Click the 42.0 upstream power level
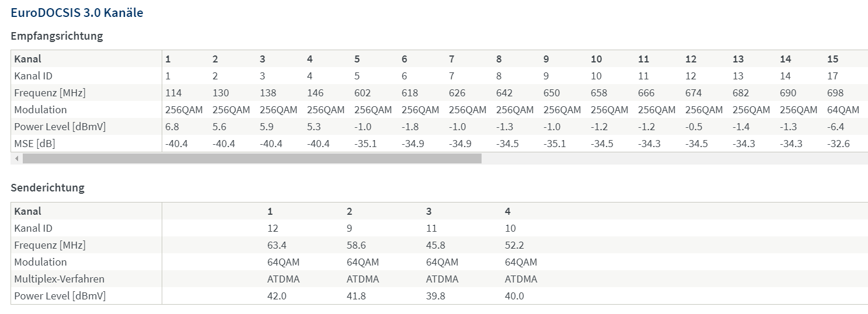This screenshot has height=314, width=868. [x=277, y=296]
